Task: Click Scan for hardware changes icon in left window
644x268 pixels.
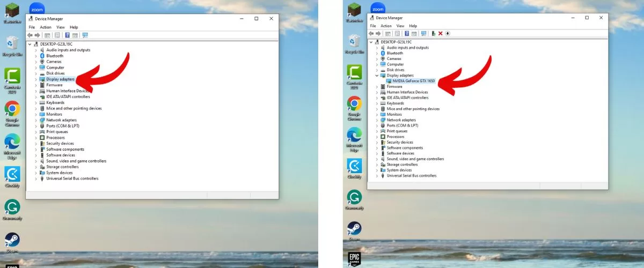Action: pyautogui.click(x=85, y=35)
